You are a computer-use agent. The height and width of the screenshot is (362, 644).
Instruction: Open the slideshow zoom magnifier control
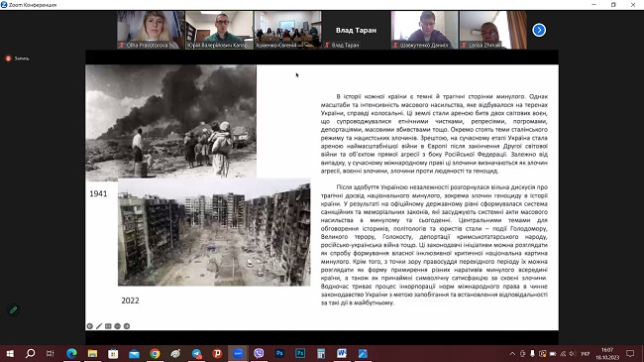118,326
